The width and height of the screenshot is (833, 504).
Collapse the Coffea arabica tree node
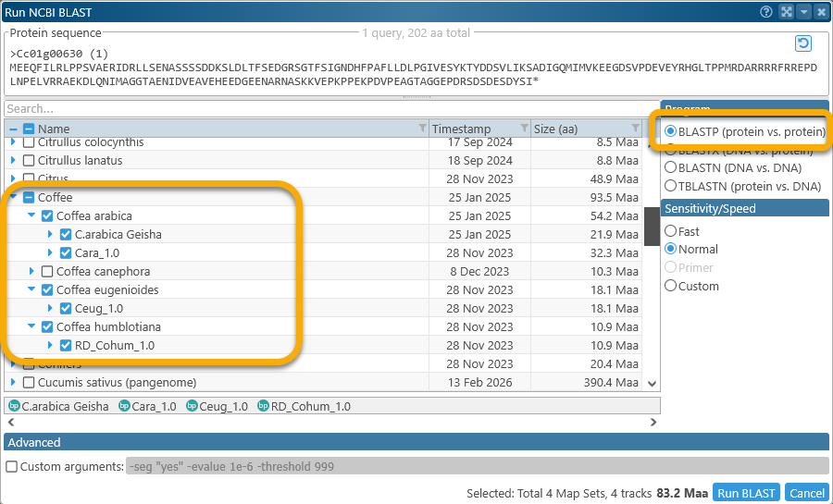click(x=31, y=215)
